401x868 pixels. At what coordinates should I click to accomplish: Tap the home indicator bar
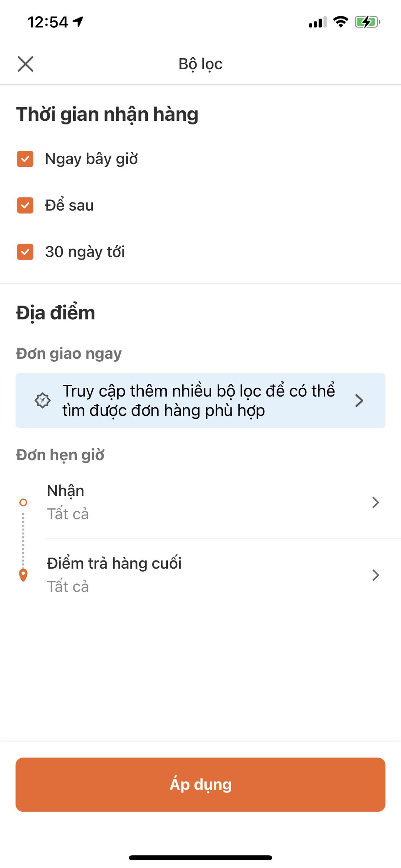(x=200, y=858)
